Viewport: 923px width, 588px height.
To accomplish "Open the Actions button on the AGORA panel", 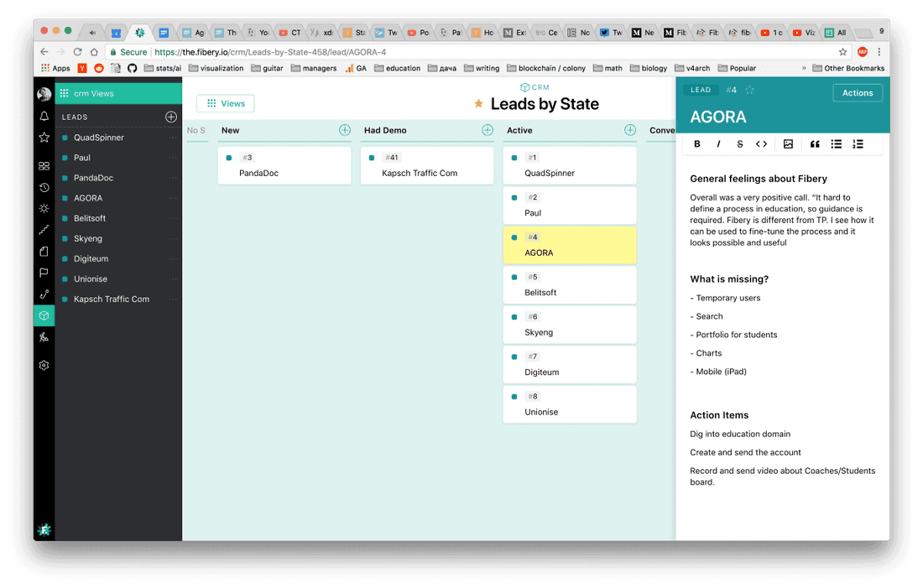I will point(858,92).
